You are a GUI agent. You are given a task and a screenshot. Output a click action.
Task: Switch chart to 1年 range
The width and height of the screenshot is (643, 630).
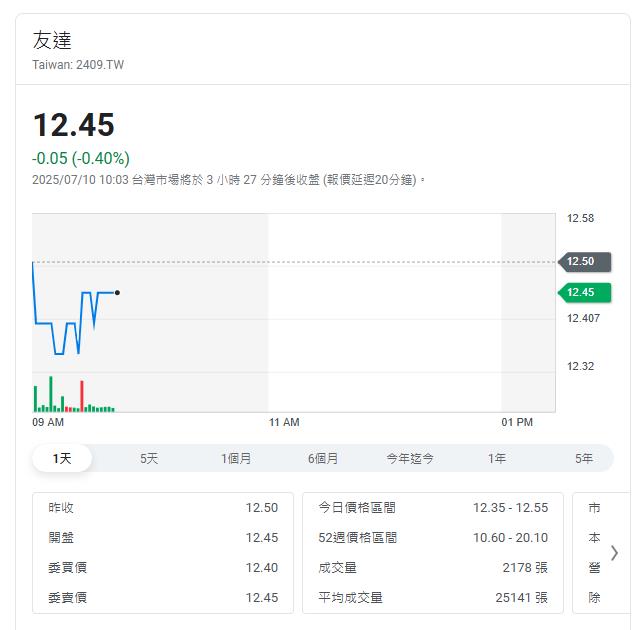497,458
